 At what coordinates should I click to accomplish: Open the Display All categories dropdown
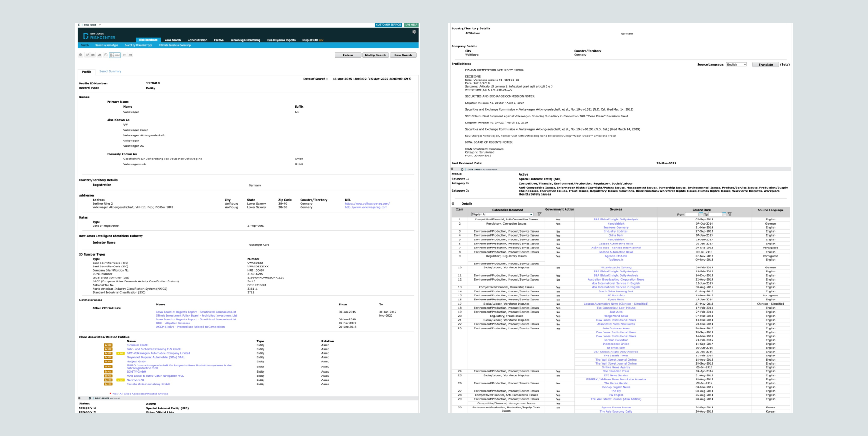coord(502,214)
